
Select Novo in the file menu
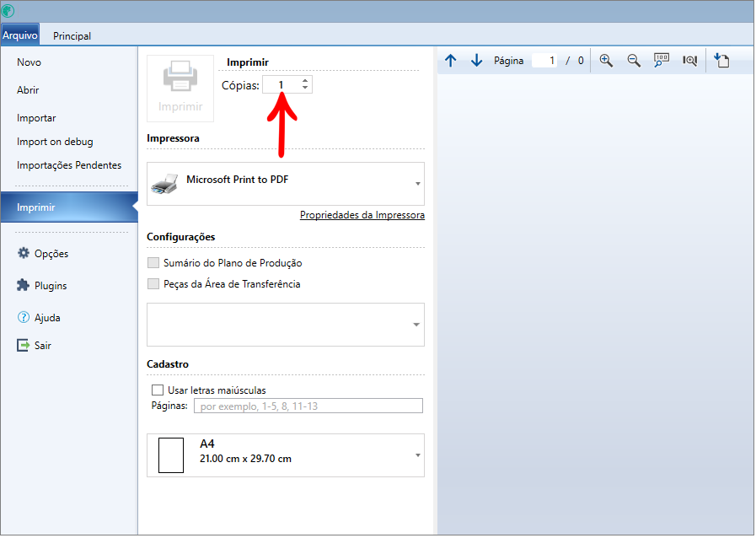(x=29, y=62)
